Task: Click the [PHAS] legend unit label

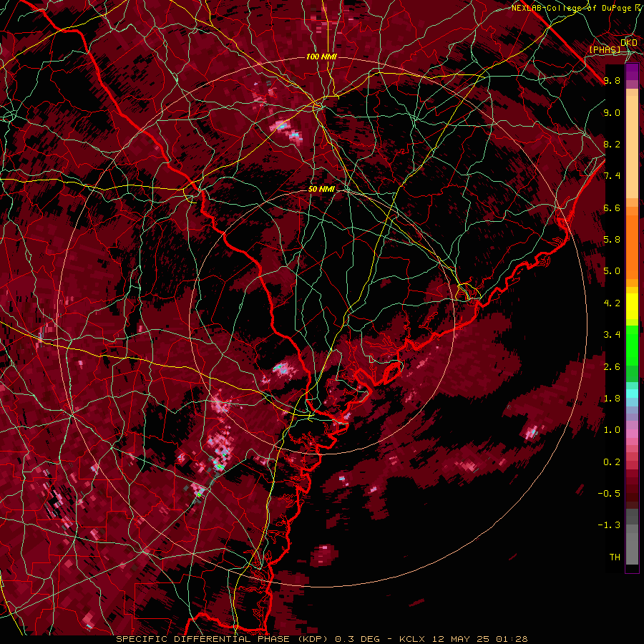Action: click(605, 49)
